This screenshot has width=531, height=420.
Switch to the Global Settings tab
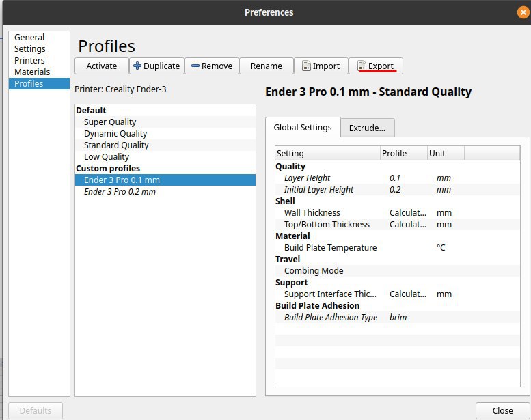point(303,127)
